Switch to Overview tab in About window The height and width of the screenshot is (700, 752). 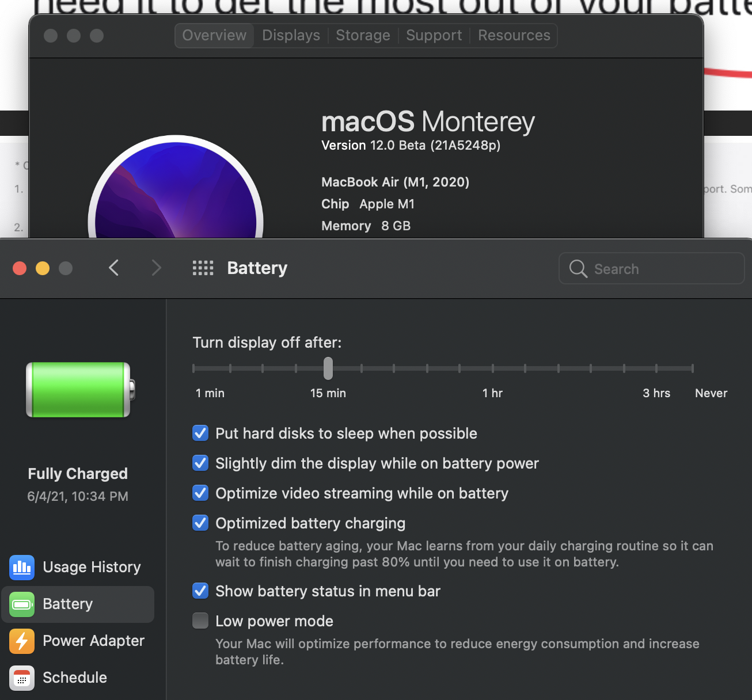coord(214,36)
